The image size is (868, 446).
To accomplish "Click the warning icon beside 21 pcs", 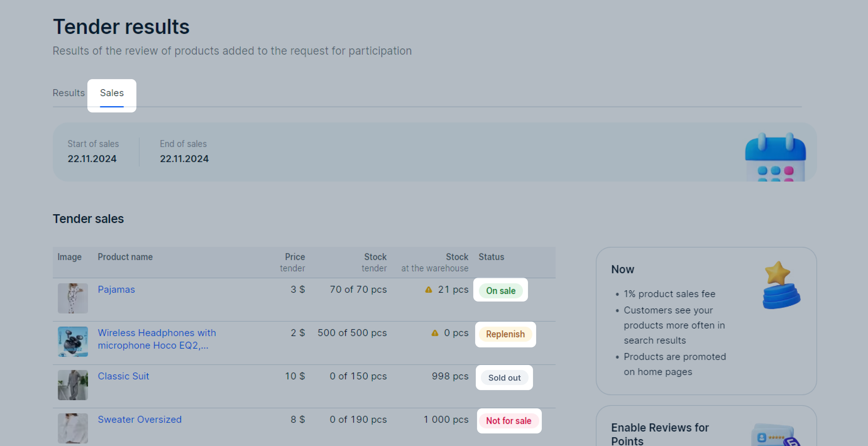I will point(428,289).
